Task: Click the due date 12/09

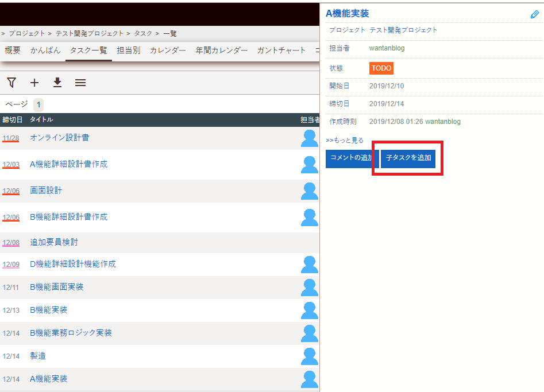Action: (x=11, y=265)
